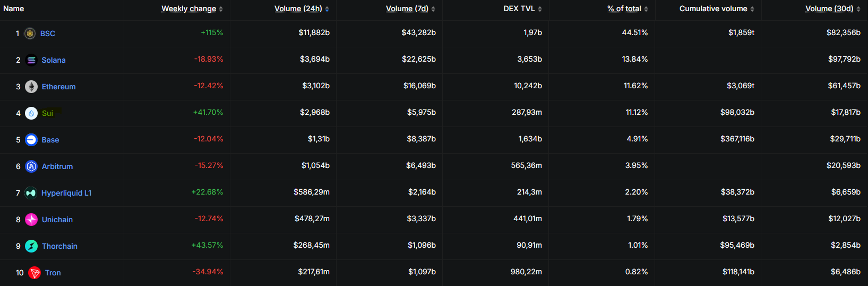The width and height of the screenshot is (868, 286).
Task: Sort by Weekly change column arrows
Action: point(221,9)
